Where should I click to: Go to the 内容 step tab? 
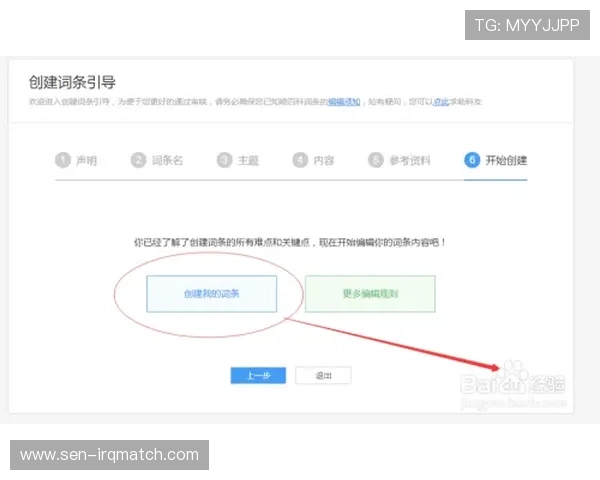coord(313,160)
